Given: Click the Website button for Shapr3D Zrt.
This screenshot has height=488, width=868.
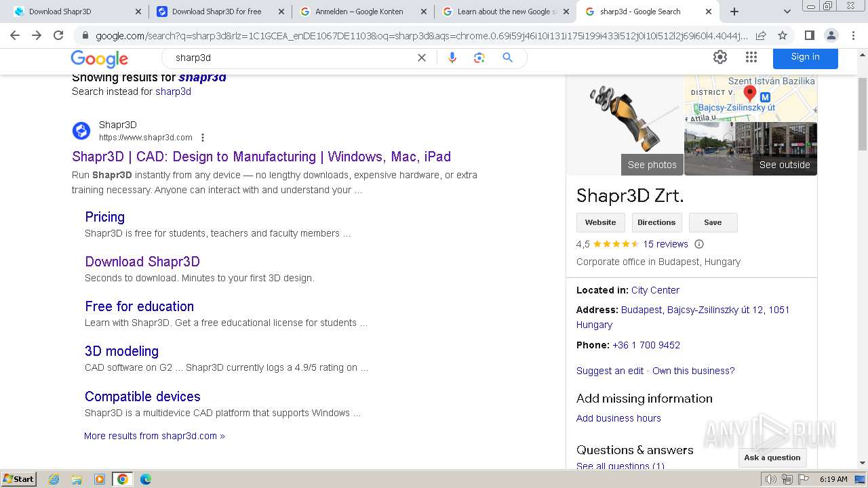Looking at the screenshot, I should 601,222.
